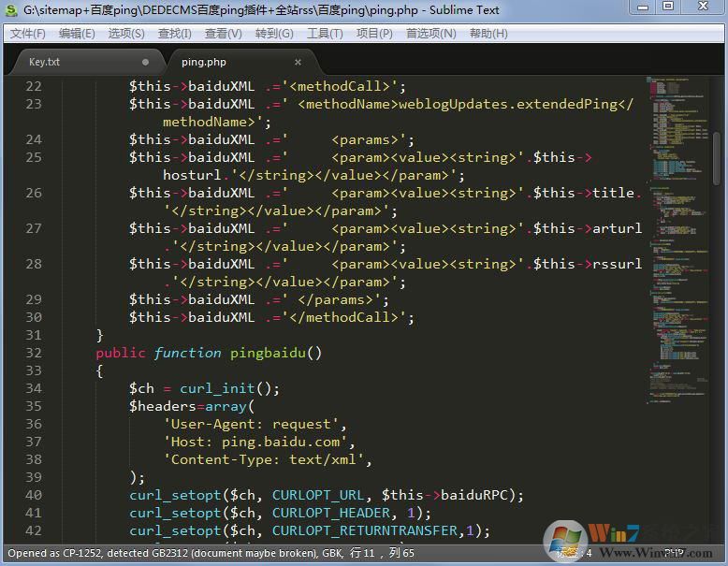Click CURLOPT_RETURNTRANSFER on line 42
Image resolution: width=728 pixels, height=566 pixels.
(365, 530)
